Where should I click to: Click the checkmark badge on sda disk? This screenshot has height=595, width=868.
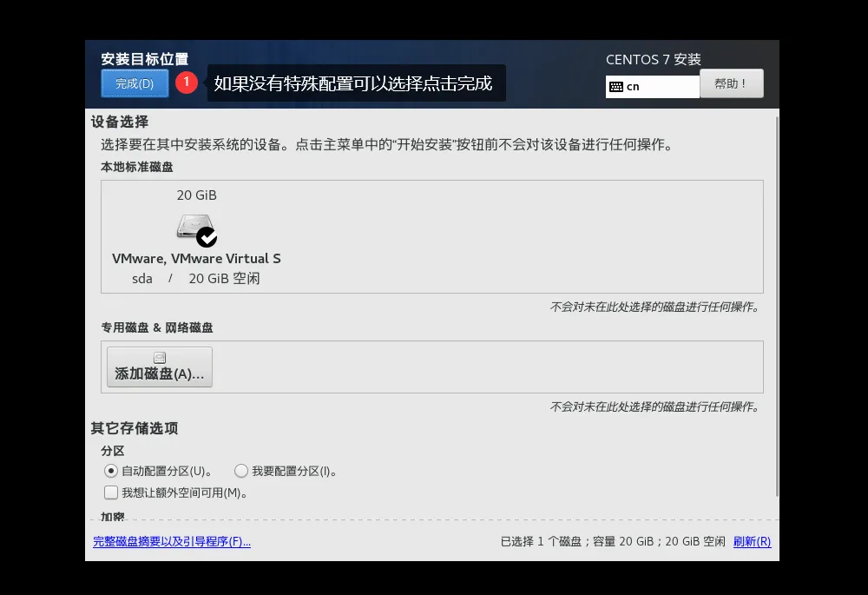click(207, 237)
